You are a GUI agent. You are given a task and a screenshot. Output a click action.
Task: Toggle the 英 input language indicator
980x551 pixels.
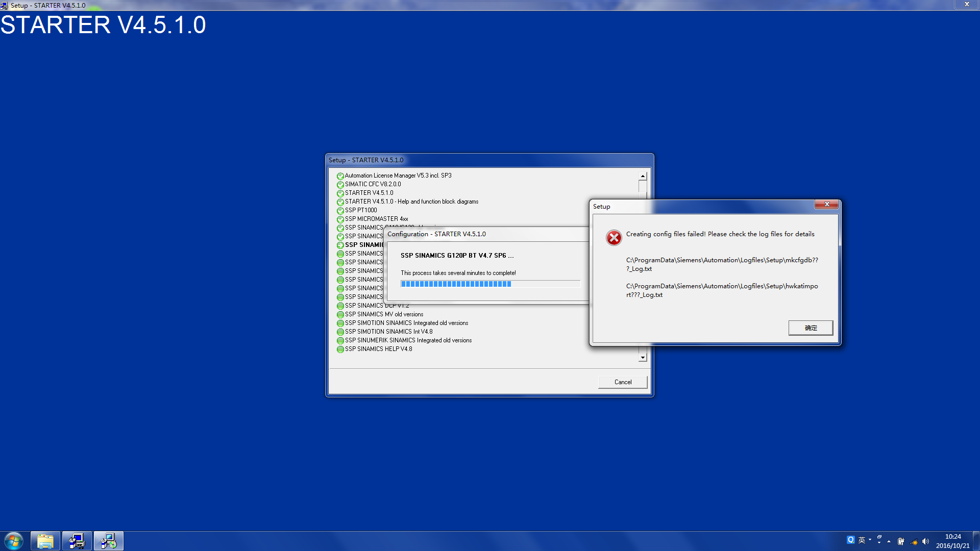[x=862, y=540]
